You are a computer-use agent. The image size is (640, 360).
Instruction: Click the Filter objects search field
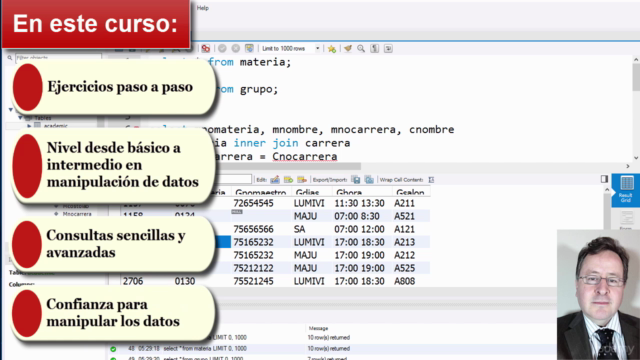58,58
